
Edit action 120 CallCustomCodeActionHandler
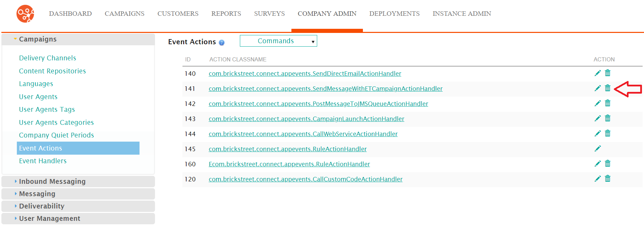[598, 179]
